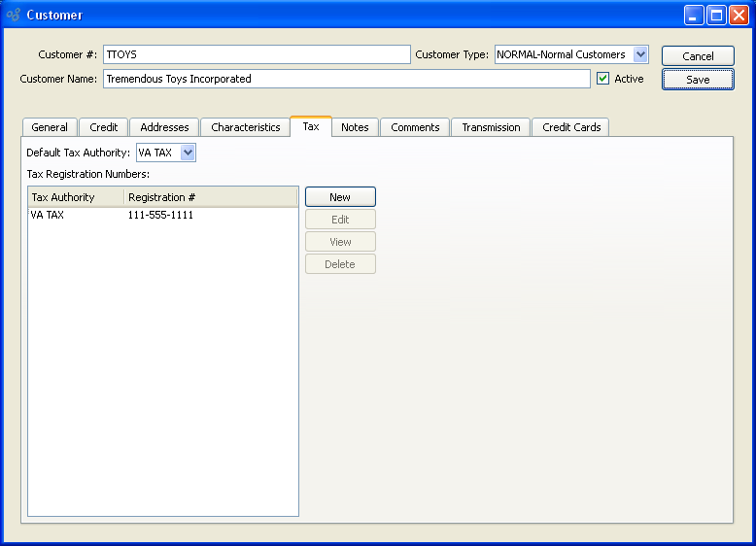Open the Transmission tab
This screenshot has width=756, height=546.
coord(491,127)
